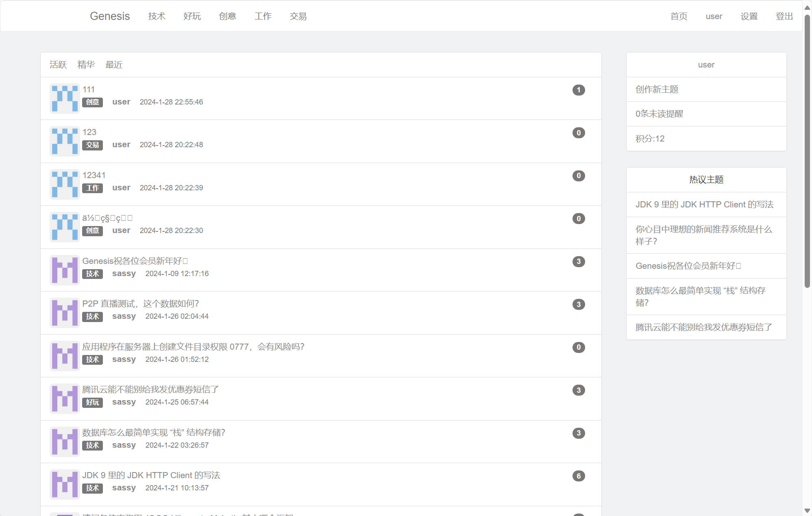Open the 技术 category in the navbar
Viewport: 812px width, 516px height.
(x=157, y=16)
